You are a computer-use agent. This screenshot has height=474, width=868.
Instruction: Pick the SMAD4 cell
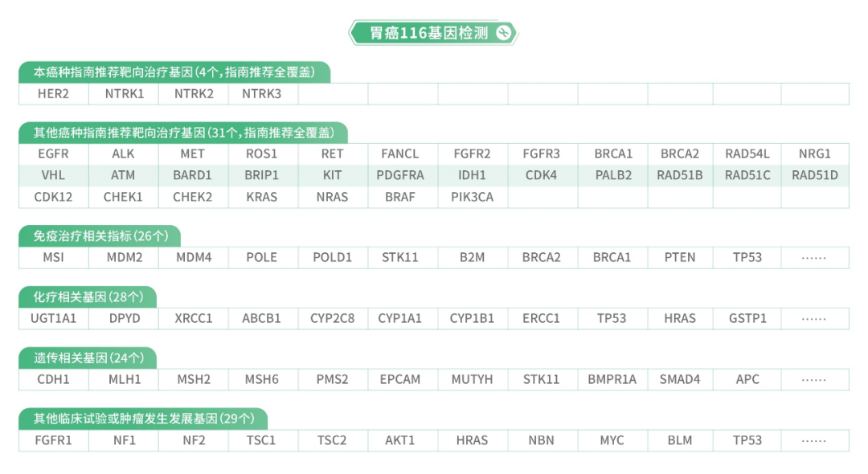(681, 379)
